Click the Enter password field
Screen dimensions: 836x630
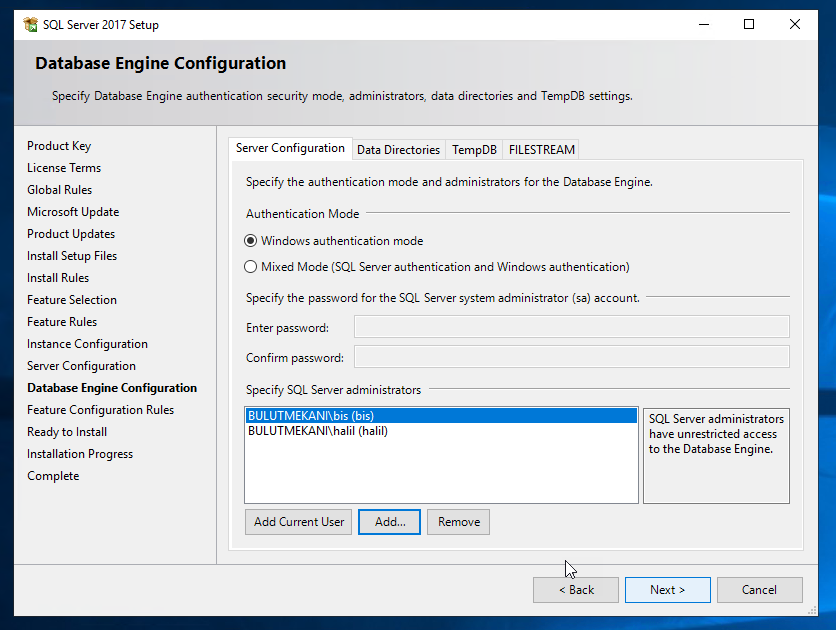pyautogui.click(x=572, y=327)
